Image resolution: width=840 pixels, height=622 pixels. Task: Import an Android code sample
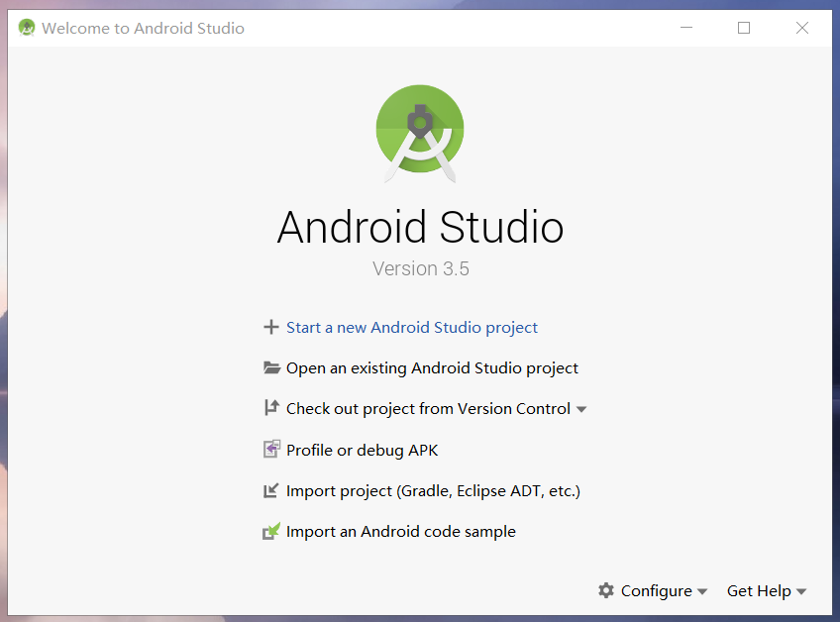tap(400, 531)
